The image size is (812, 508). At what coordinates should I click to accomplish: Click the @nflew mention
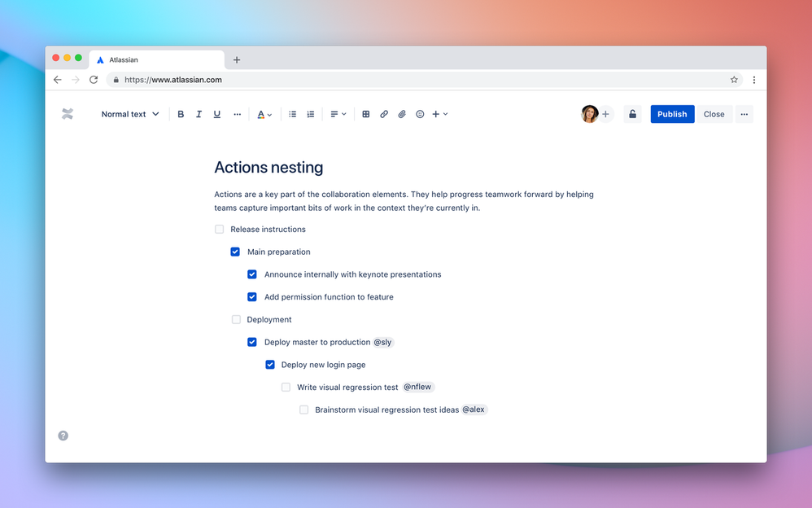(417, 387)
